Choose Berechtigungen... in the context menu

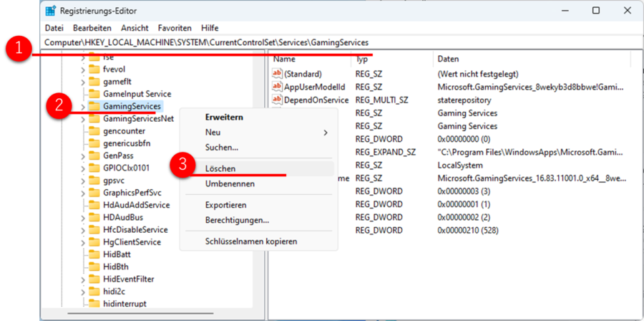coord(259,220)
